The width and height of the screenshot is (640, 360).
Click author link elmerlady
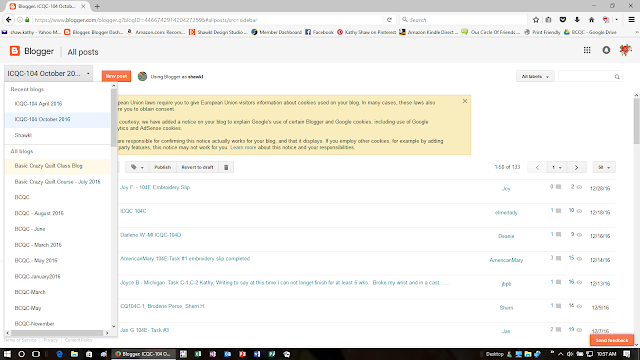tap(506, 213)
